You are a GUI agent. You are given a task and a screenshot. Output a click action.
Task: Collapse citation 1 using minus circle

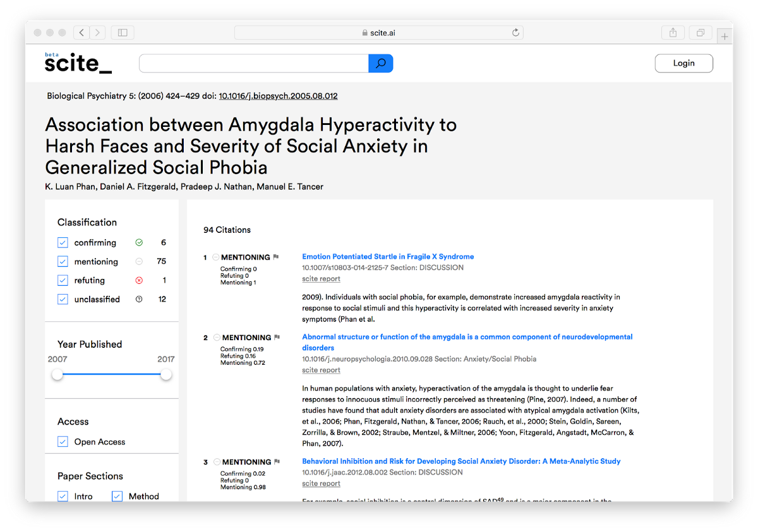coord(215,257)
